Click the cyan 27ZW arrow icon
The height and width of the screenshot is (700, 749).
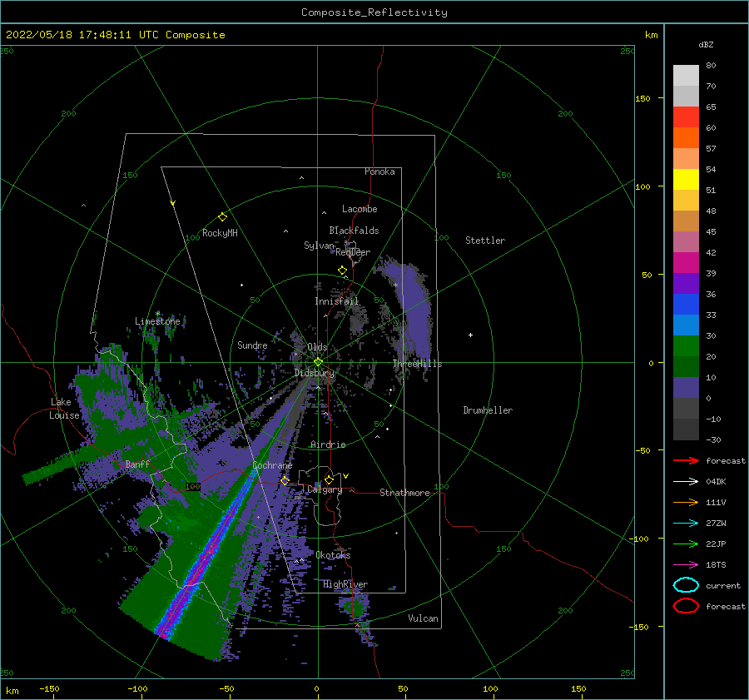(x=686, y=524)
